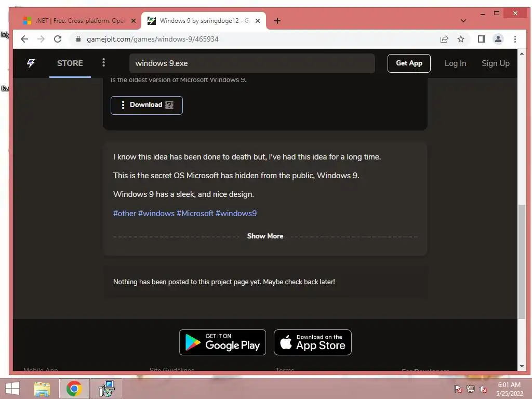Click the 'Nothing has been posted' message text
Image resolution: width=532 pixels, height=399 pixels.
coord(224,282)
